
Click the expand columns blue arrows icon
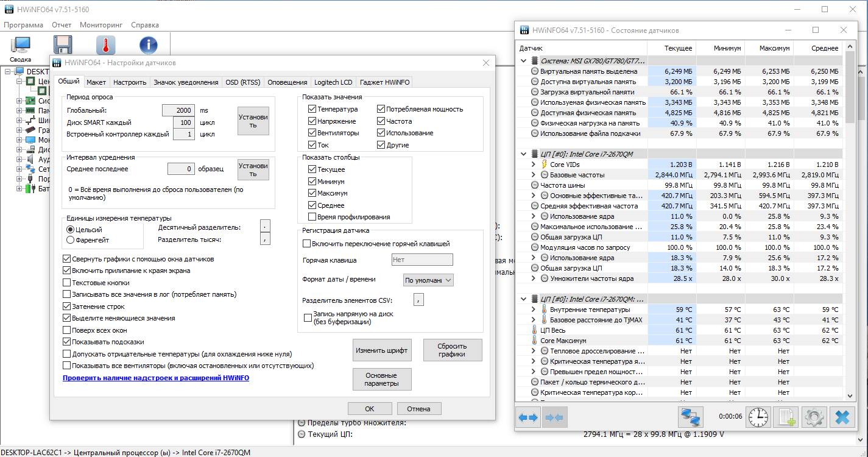(528, 417)
